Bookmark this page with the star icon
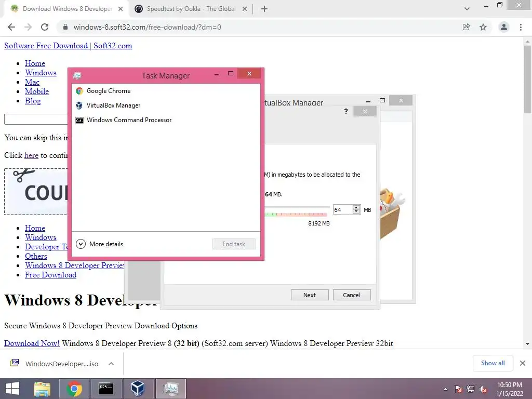 point(483,27)
